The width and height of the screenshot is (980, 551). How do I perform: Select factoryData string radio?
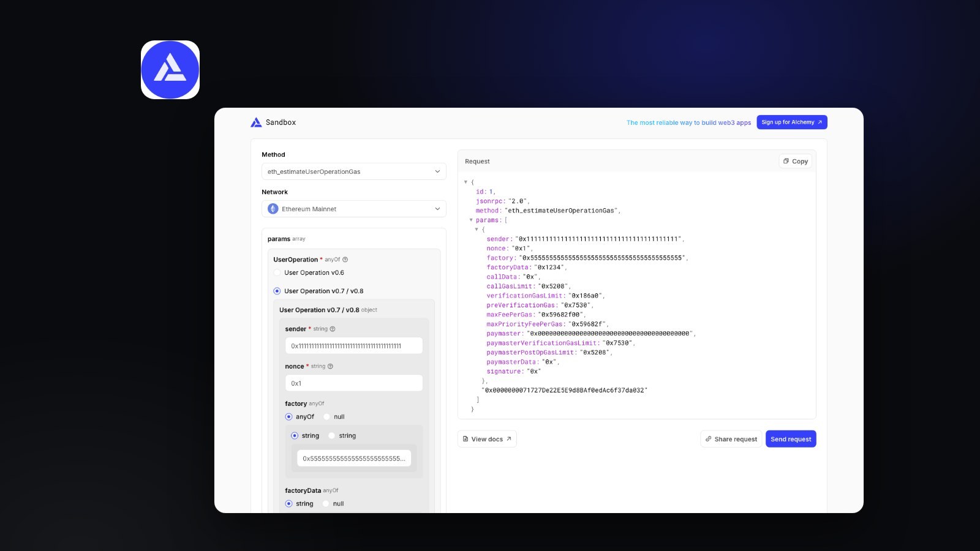[288, 503]
